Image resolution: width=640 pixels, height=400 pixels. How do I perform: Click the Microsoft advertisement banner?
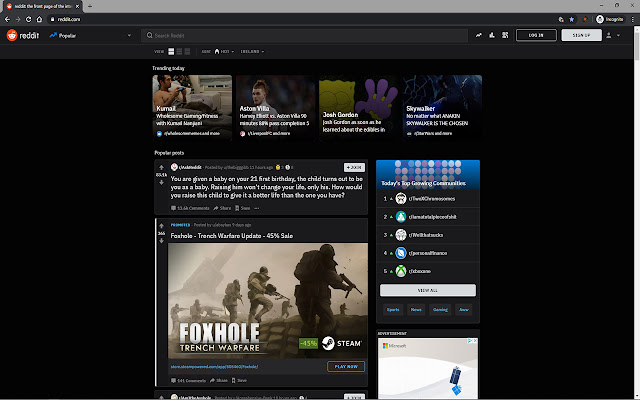click(x=428, y=369)
